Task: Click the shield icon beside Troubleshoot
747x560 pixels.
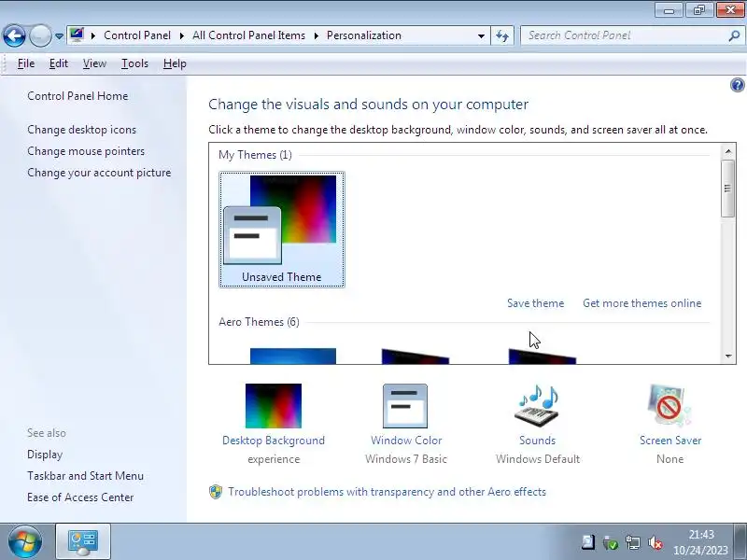Action: tap(216, 492)
